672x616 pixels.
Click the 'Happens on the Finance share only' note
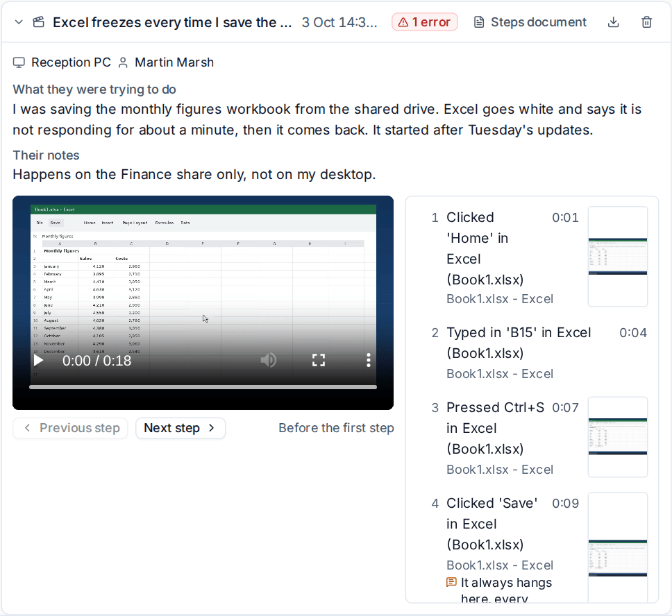coord(194,174)
